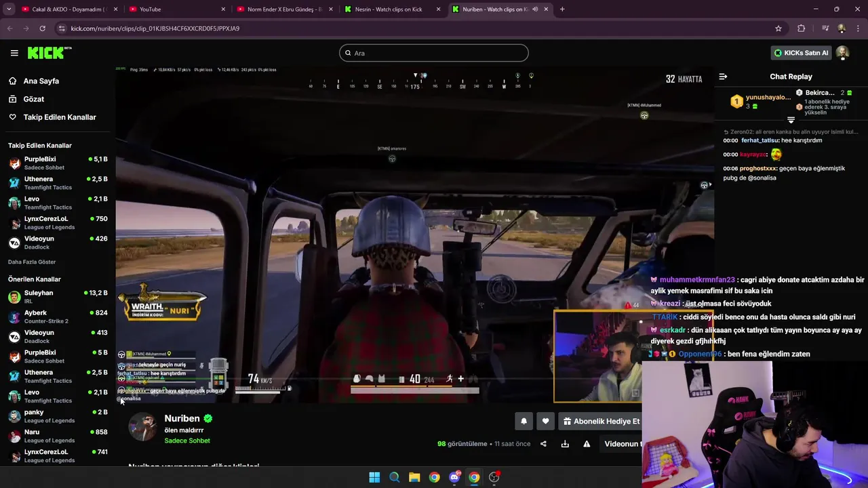Reload the current Kick clip page
The image size is (868, 488).
(x=42, y=28)
